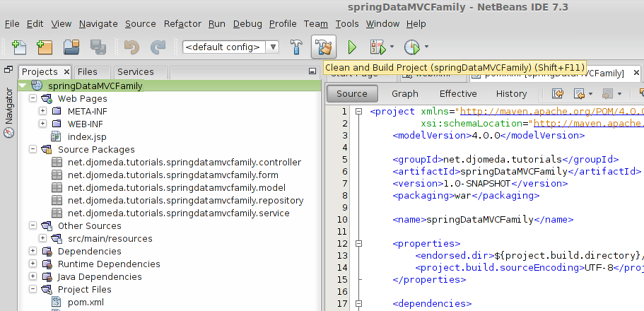
Task: Click the Profile Project clock icon
Action: point(412,47)
